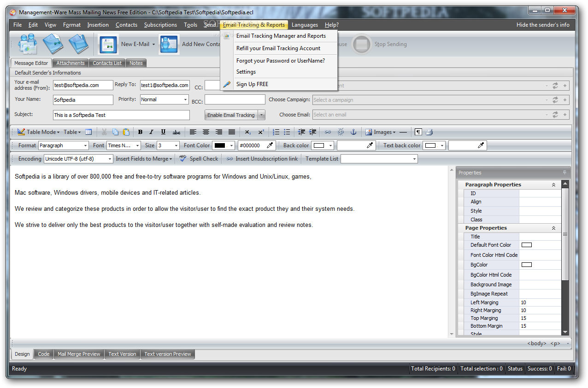Switch to the Attachments tab
Screen dimensions: 588x388
tap(71, 63)
